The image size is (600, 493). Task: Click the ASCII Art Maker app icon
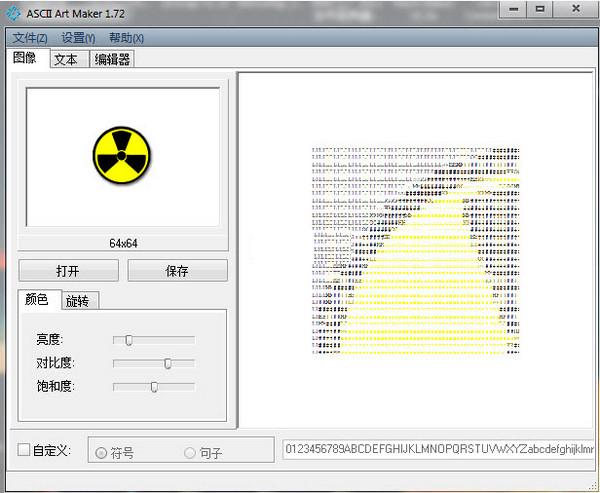[x=14, y=13]
